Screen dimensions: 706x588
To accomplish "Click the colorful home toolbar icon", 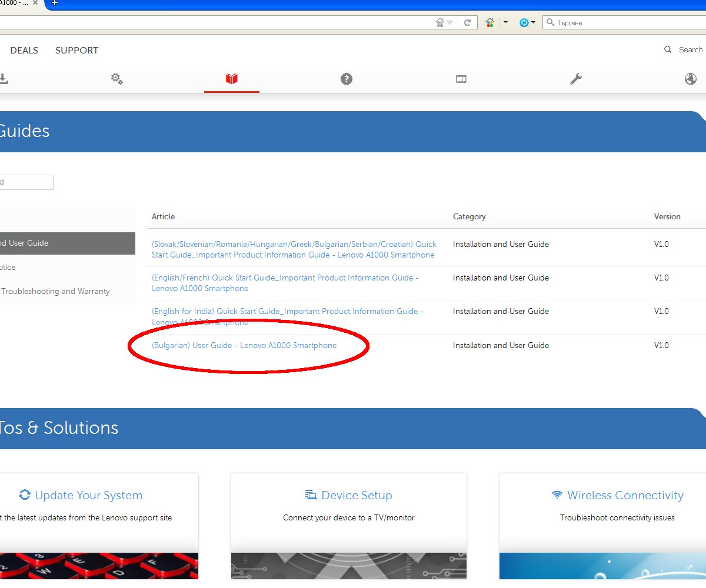I will (489, 22).
